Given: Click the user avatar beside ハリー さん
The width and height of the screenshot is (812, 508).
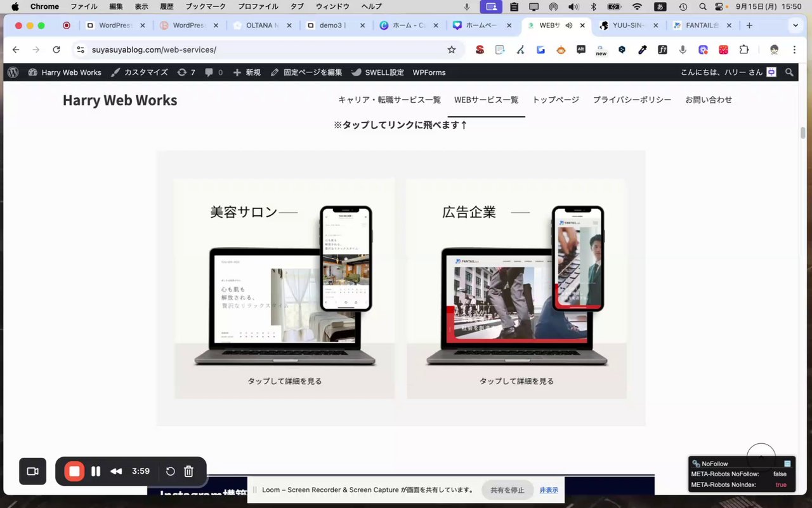Looking at the screenshot, I should pyautogui.click(x=771, y=72).
